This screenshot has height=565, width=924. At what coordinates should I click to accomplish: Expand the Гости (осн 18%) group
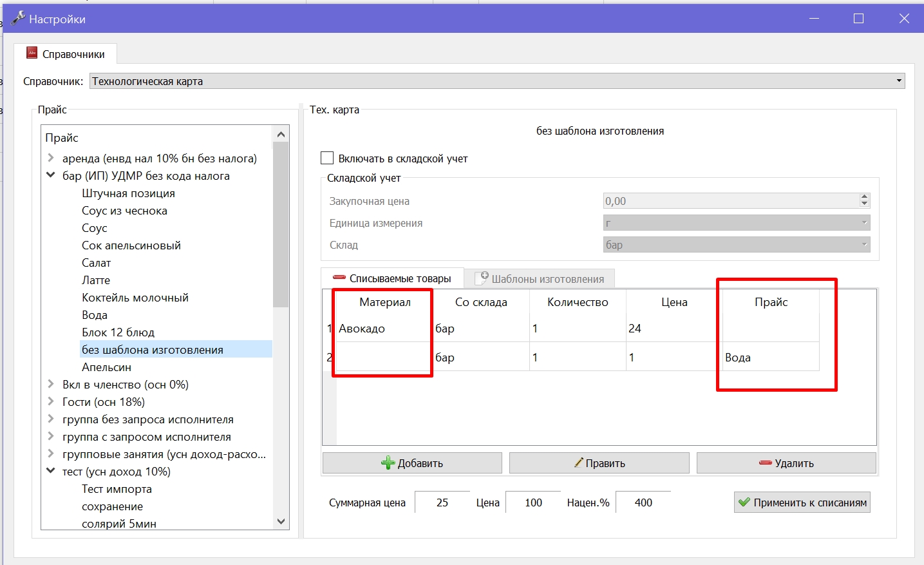(51, 401)
